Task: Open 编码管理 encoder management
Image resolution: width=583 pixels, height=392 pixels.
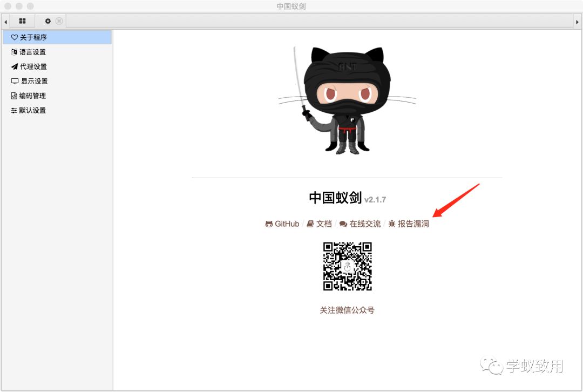Action: click(57, 96)
